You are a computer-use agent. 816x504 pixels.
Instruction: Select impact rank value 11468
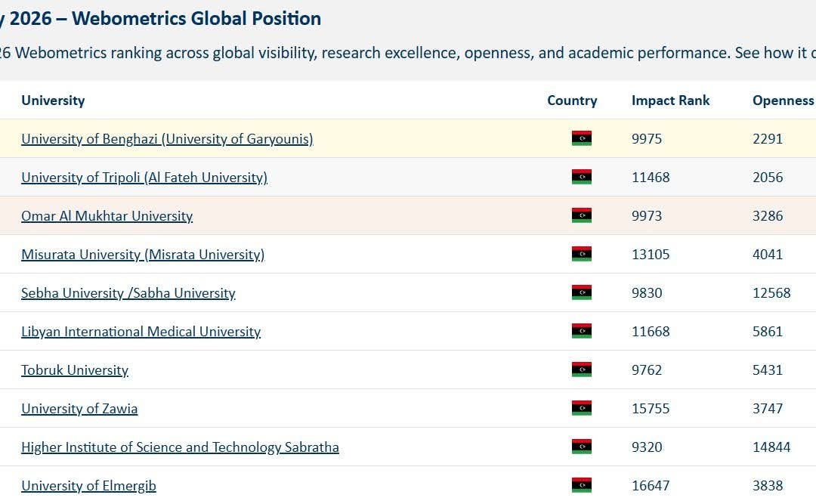[651, 178]
